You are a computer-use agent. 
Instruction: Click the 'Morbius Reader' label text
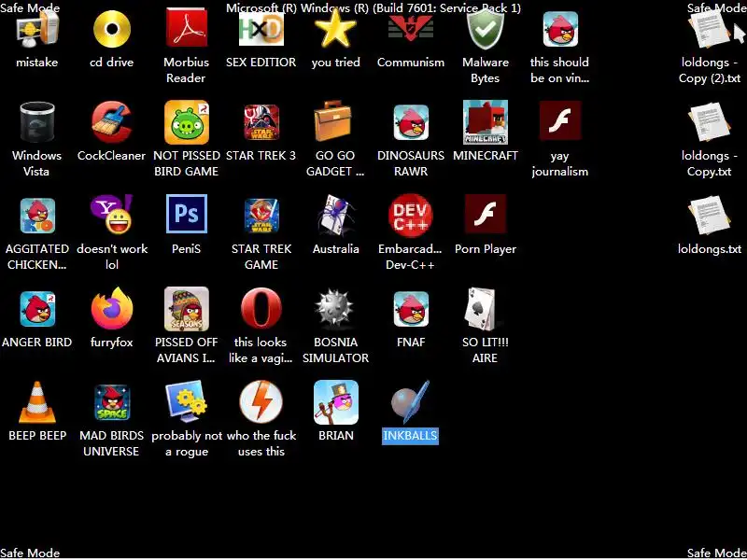coord(186,70)
